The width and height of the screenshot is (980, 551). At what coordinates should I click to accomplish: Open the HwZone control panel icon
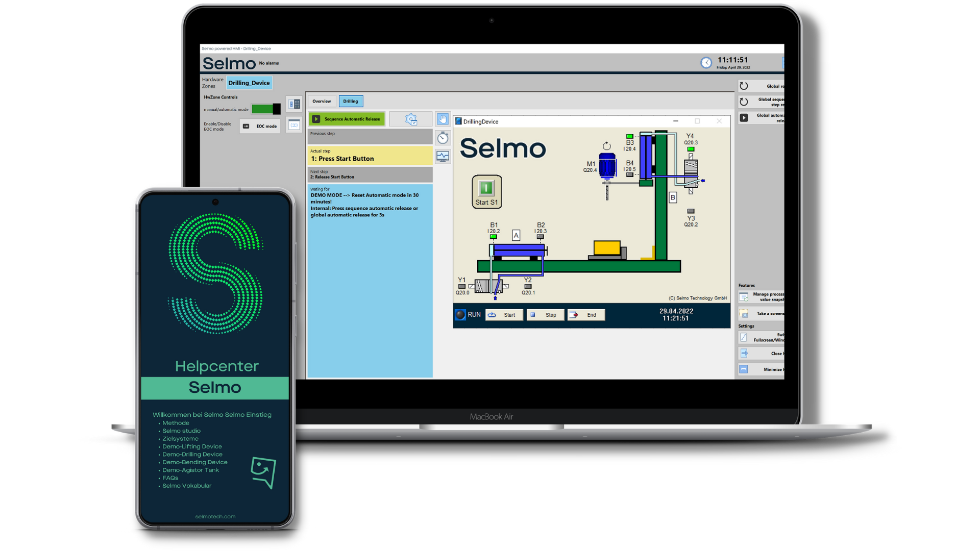pos(295,104)
